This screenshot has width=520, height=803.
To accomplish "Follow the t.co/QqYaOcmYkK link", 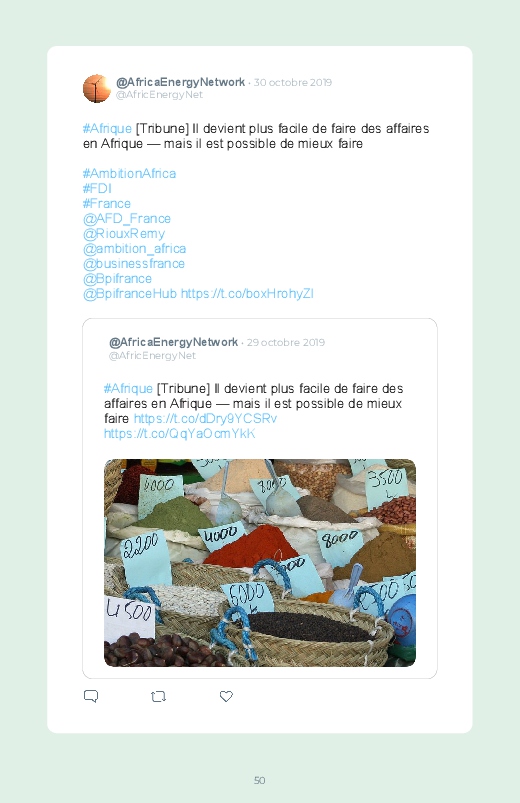I will (x=179, y=434).
